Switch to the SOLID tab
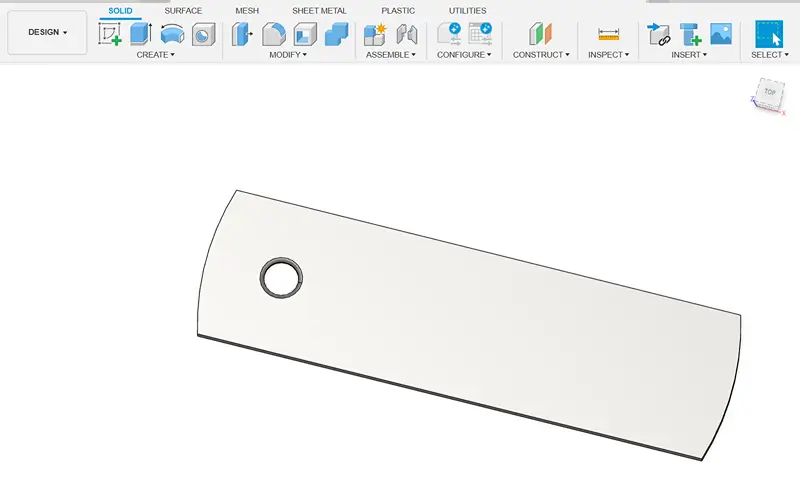This screenshot has height=484, width=800. [x=120, y=11]
